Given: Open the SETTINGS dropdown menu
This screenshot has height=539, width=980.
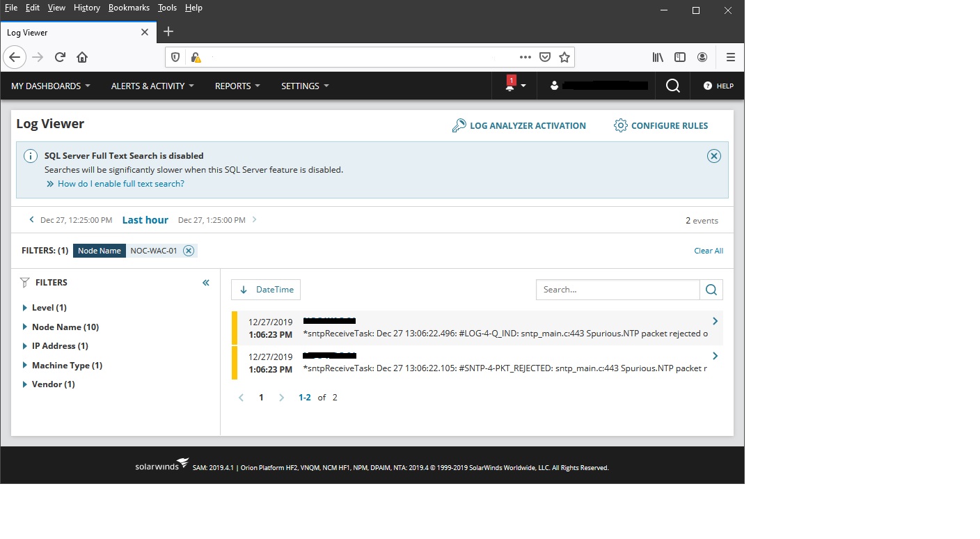Looking at the screenshot, I should (304, 86).
